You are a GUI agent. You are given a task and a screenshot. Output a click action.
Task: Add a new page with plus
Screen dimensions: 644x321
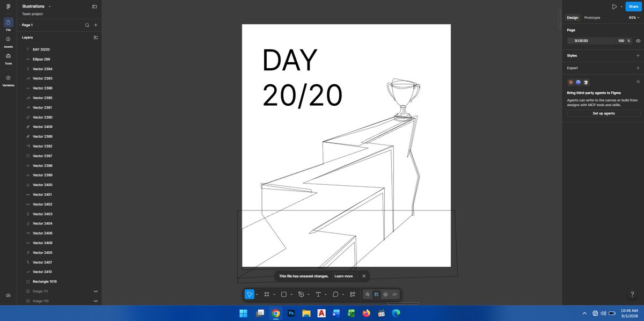[x=96, y=25]
